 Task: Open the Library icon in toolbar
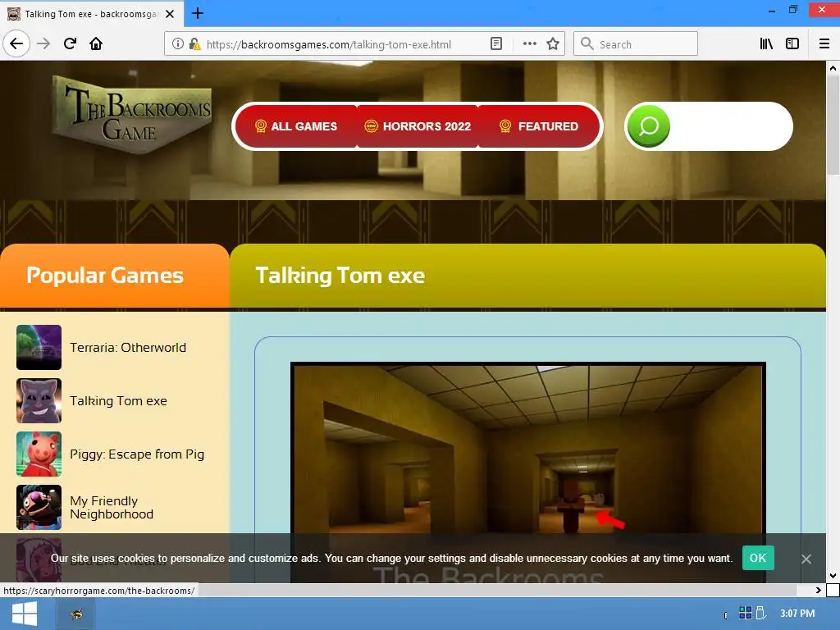click(766, 44)
